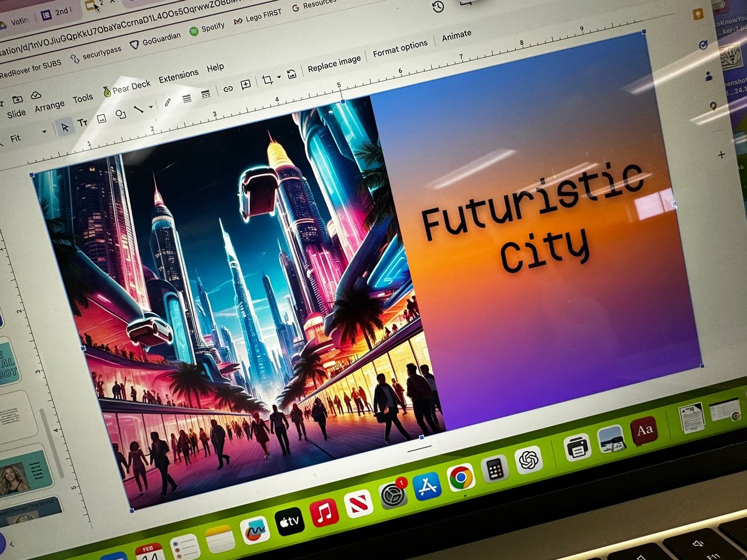
Task: Select the Text box tool
Action: pos(82,121)
